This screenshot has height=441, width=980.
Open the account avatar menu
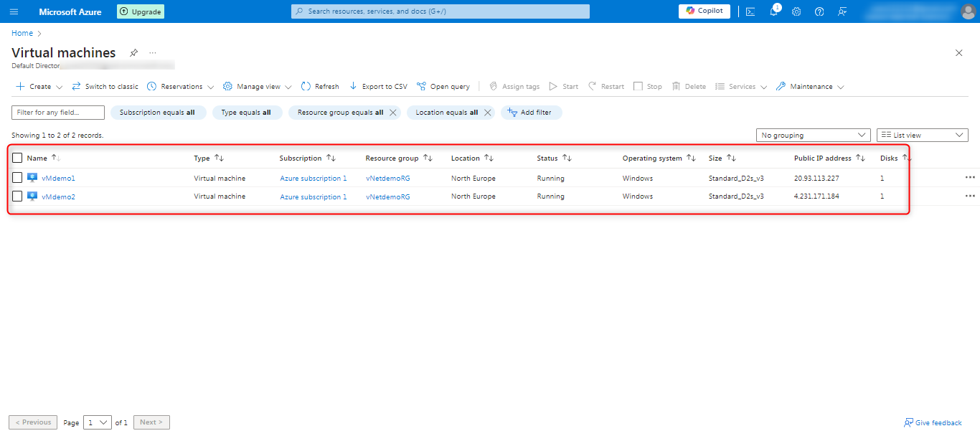pos(968,11)
